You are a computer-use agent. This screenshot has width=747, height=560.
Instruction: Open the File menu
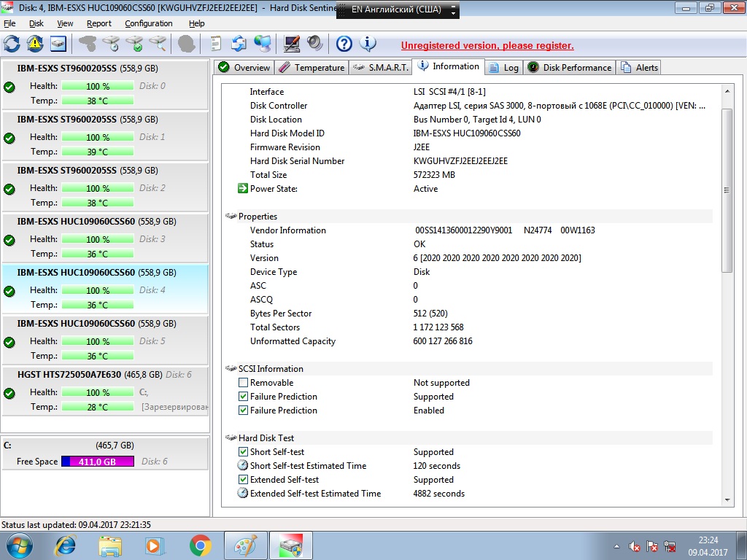click(x=9, y=23)
